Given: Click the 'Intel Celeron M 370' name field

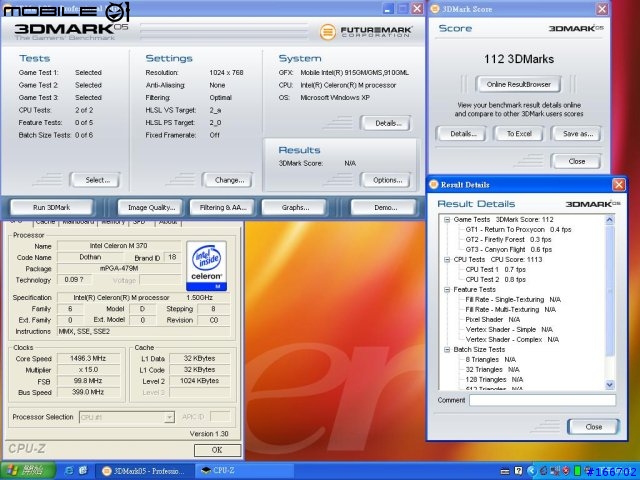Looking at the screenshot, I should pos(119,246).
